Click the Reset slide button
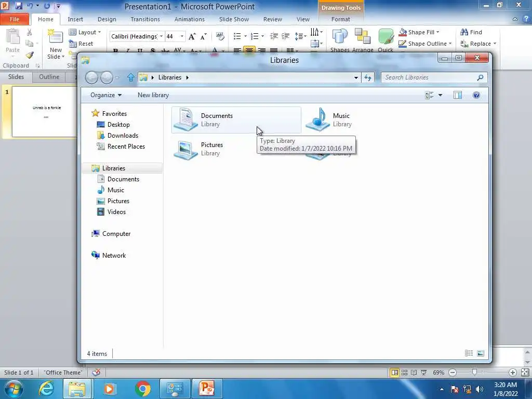Image resolution: width=532 pixels, height=399 pixels. tap(81, 44)
